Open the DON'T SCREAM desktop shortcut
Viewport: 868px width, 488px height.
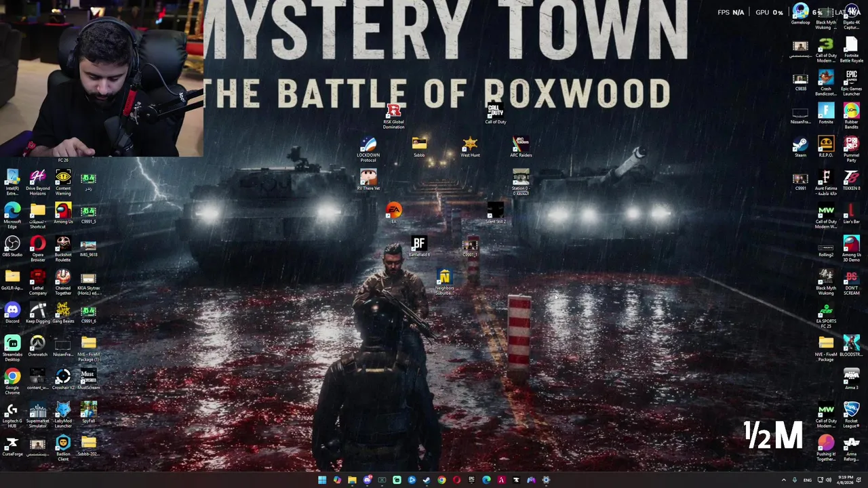tap(851, 283)
